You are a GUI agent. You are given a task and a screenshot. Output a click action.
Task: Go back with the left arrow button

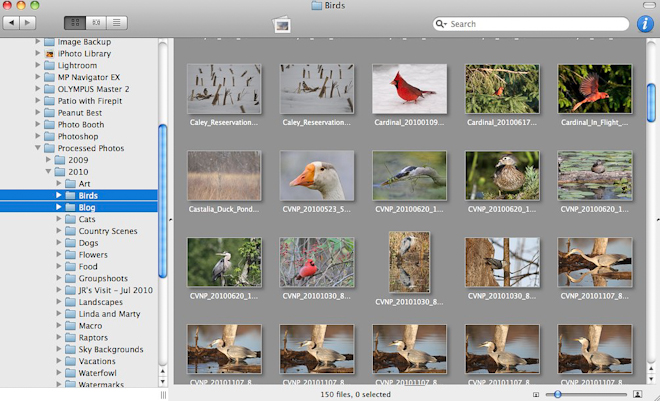coord(11,23)
